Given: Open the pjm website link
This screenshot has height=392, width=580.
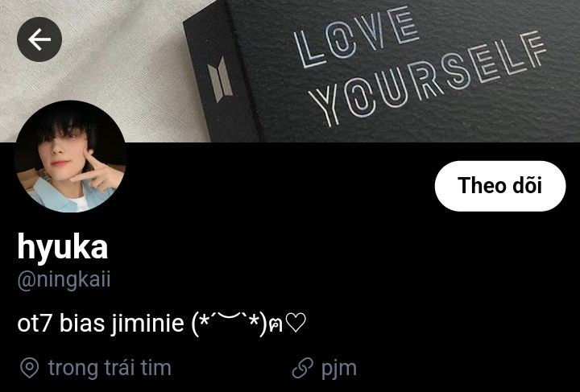Looking at the screenshot, I should coord(339,368).
